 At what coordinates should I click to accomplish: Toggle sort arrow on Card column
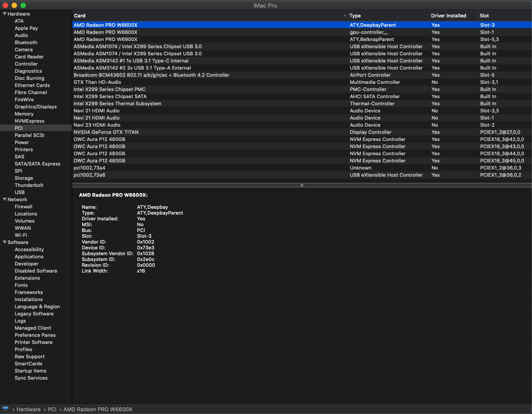tap(345, 16)
